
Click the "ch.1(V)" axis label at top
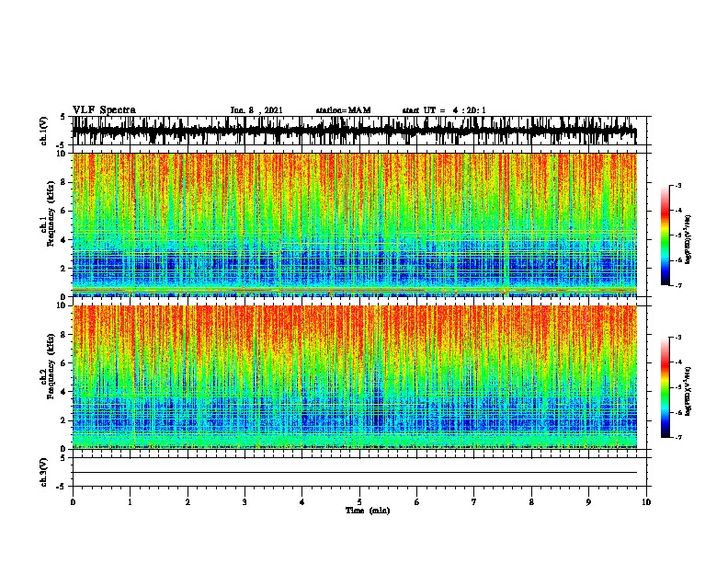pos(44,131)
